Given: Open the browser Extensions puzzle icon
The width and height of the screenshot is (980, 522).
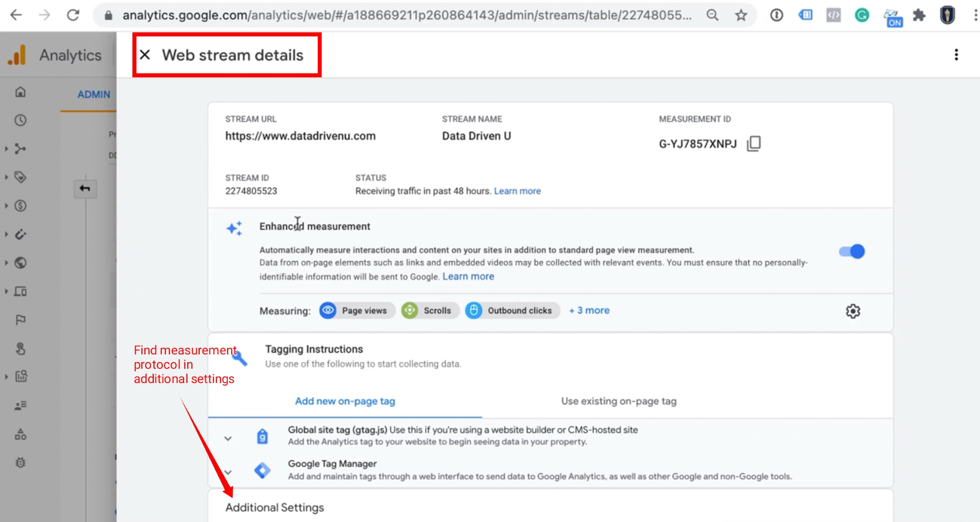Looking at the screenshot, I should pyautogui.click(x=919, y=15).
